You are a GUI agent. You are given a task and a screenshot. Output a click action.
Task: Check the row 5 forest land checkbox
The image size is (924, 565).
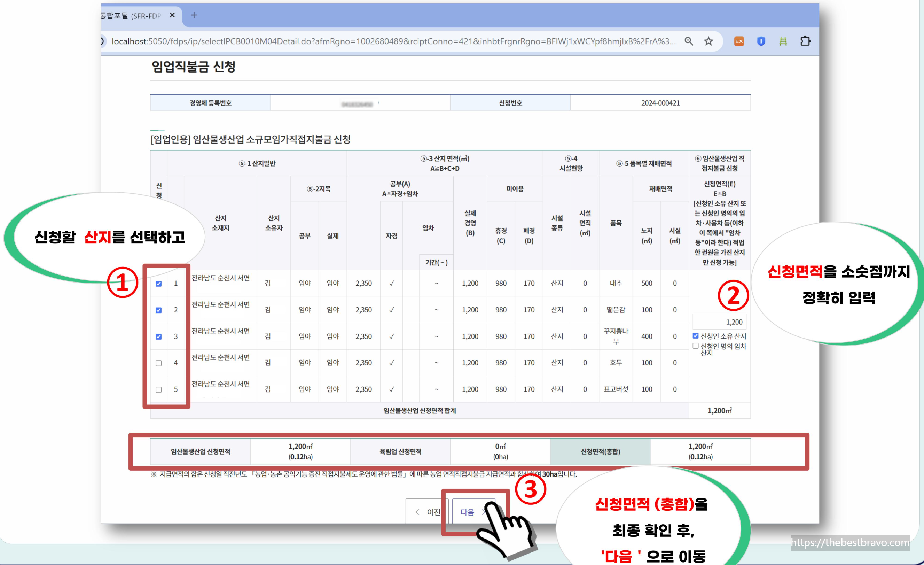coord(159,390)
